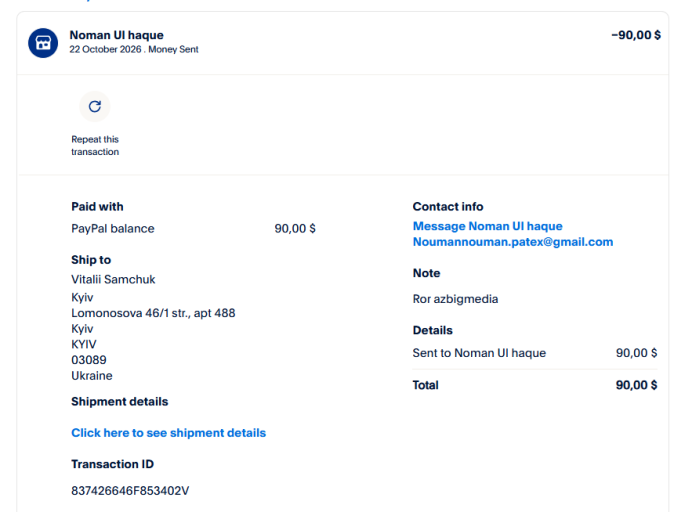Click the Total 90,00 $ amount
Image resolution: width=692 pixels, height=512 pixels.
point(636,385)
